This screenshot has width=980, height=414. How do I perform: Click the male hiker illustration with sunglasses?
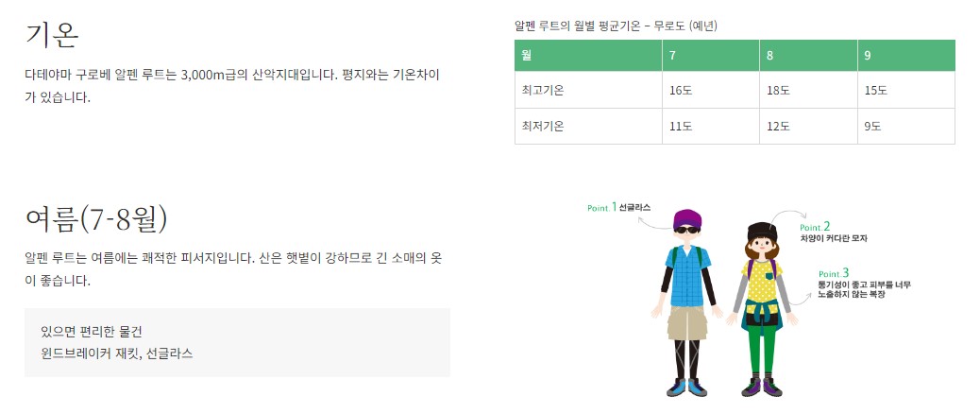(687, 303)
